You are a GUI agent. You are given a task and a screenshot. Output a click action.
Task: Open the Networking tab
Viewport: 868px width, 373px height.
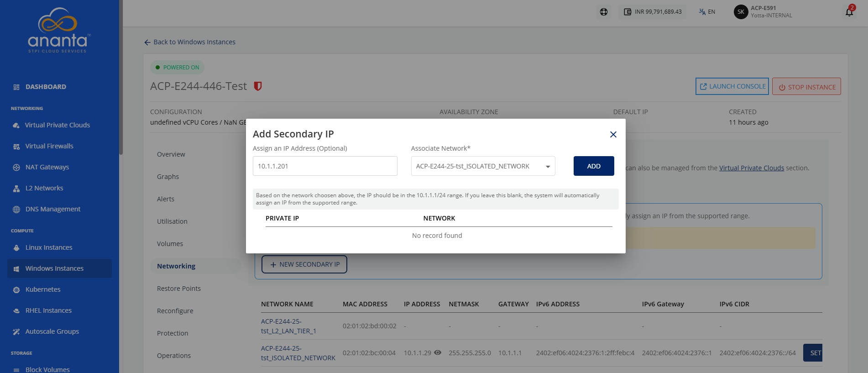click(176, 266)
